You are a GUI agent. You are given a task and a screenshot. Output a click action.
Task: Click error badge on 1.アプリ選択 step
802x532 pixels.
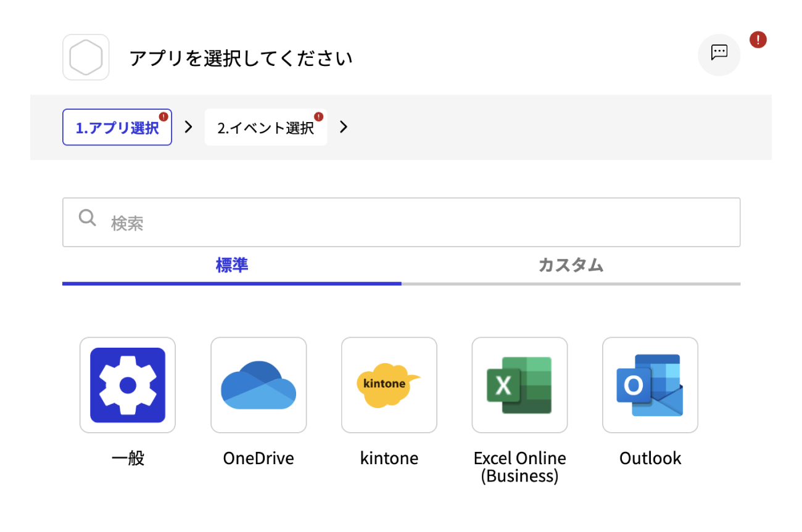163,117
